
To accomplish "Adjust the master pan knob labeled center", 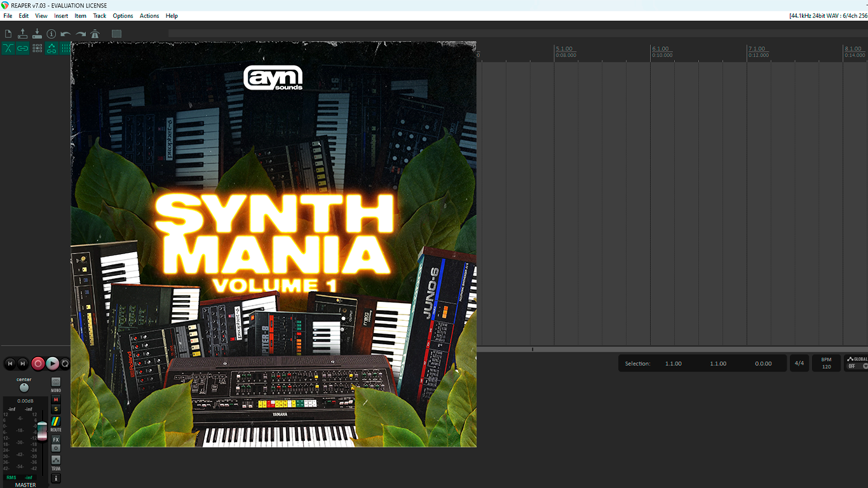I will coord(24,388).
